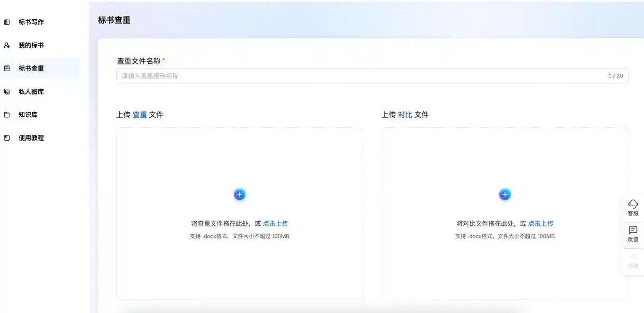Click the 查重 file drop zone support text
The image size is (644, 313).
[240, 236]
